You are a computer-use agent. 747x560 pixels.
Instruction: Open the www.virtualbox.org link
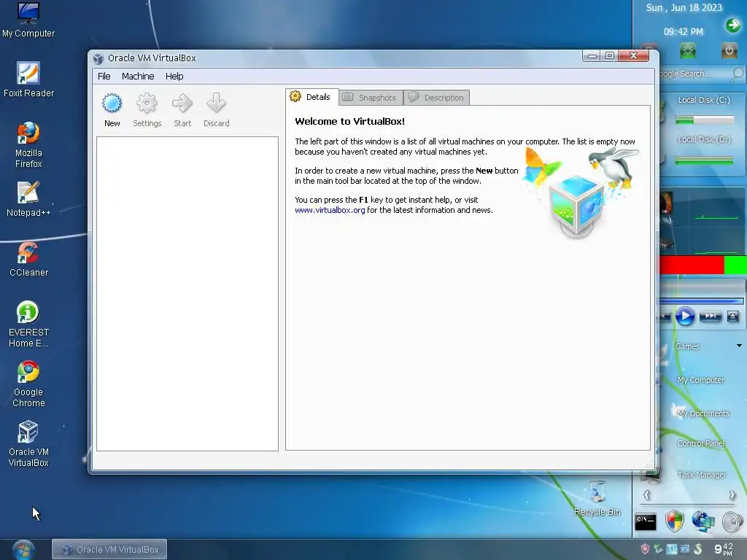pyautogui.click(x=330, y=210)
